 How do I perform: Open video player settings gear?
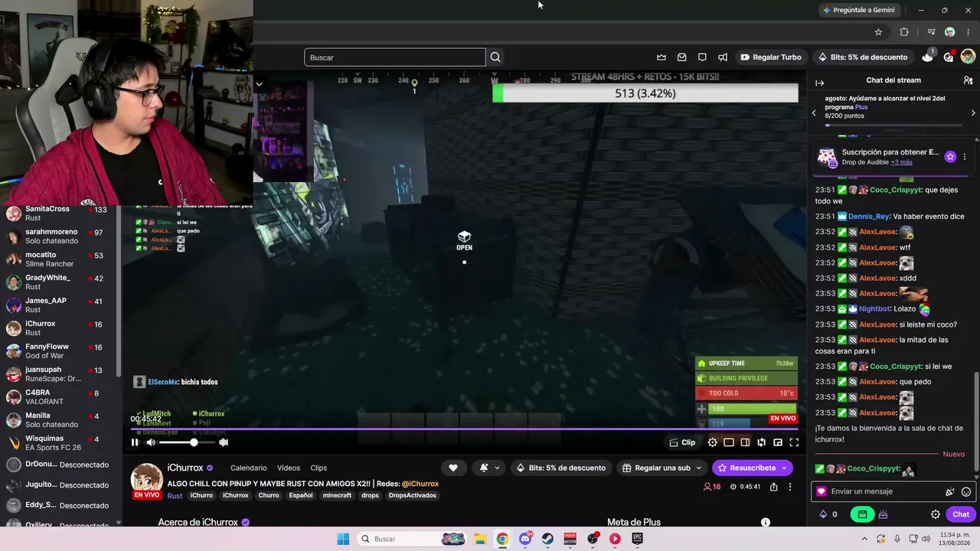712,442
